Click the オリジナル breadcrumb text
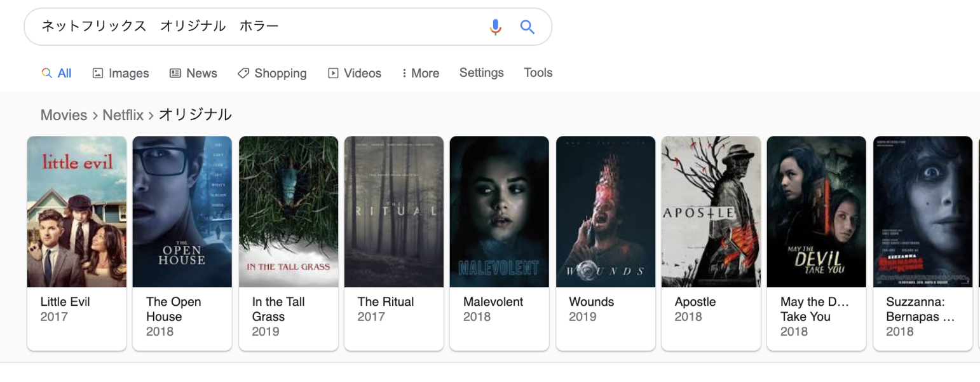980x382 pixels. [x=195, y=115]
